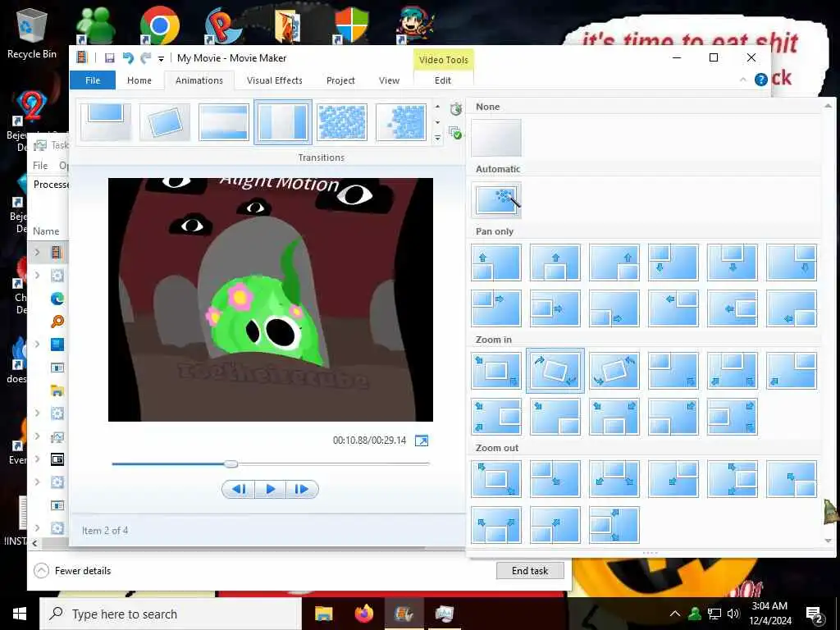The height and width of the screenshot is (630, 840).
Task: Open the Customize Quick Access Toolbar dropdown
Action: tap(161, 59)
